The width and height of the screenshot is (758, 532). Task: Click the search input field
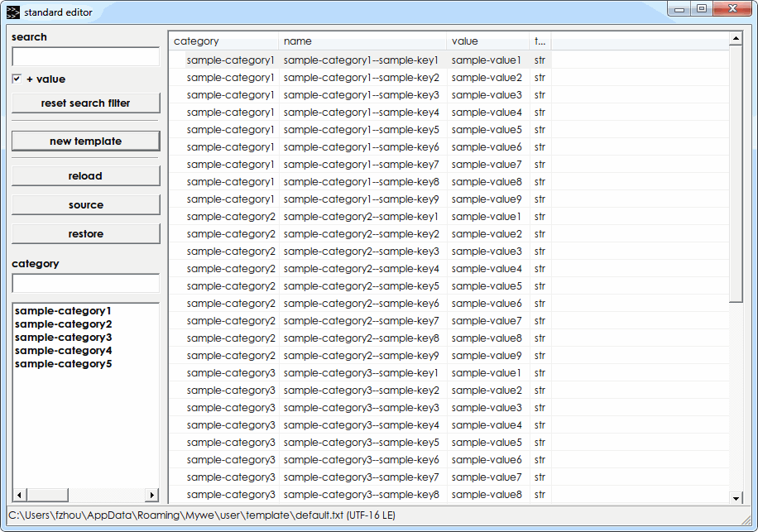pyautogui.click(x=85, y=57)
